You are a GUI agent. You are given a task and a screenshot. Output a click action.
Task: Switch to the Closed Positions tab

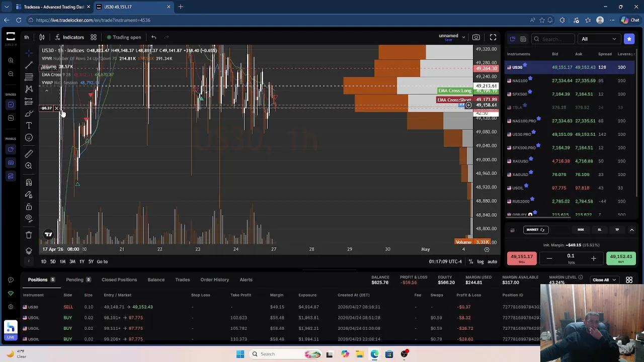[119, 280]
